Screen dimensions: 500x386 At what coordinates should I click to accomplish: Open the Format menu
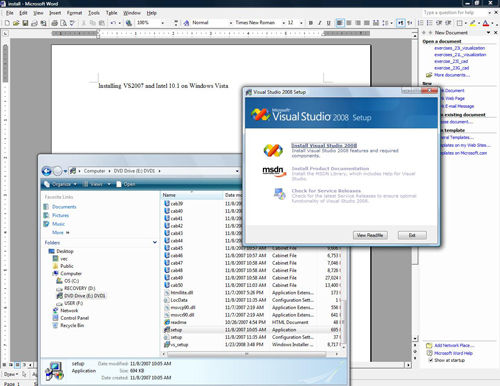tap(74, 13)
